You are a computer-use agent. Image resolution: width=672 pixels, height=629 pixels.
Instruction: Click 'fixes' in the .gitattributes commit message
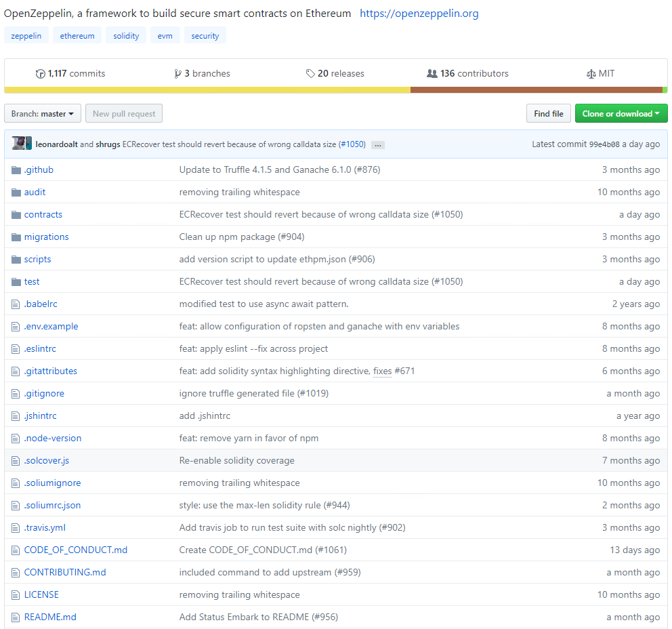coord(383,371)
